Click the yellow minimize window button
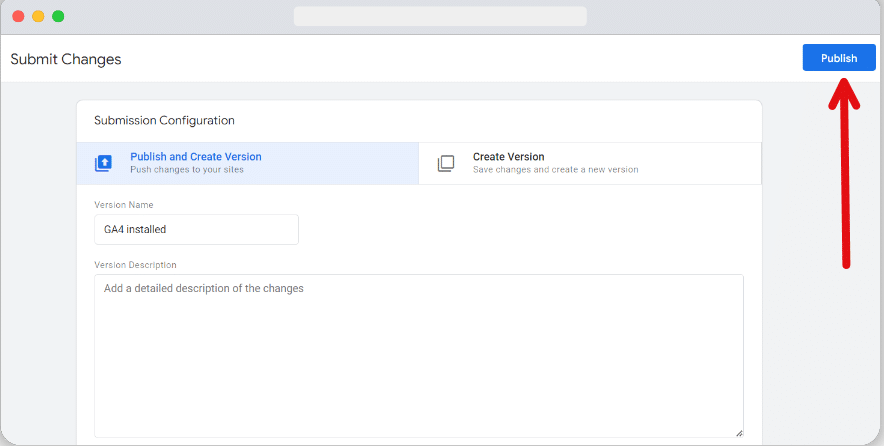This screenshot has width=884, height=446. coord(38,16)
